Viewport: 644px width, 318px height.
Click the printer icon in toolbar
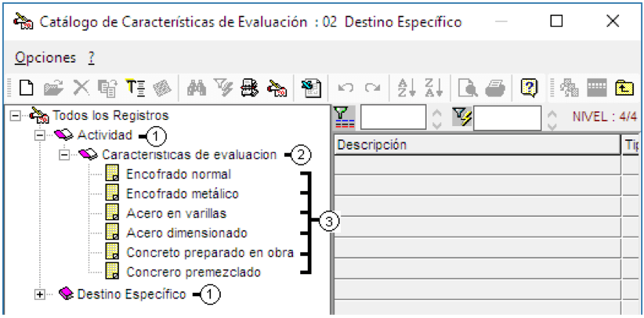496,88
